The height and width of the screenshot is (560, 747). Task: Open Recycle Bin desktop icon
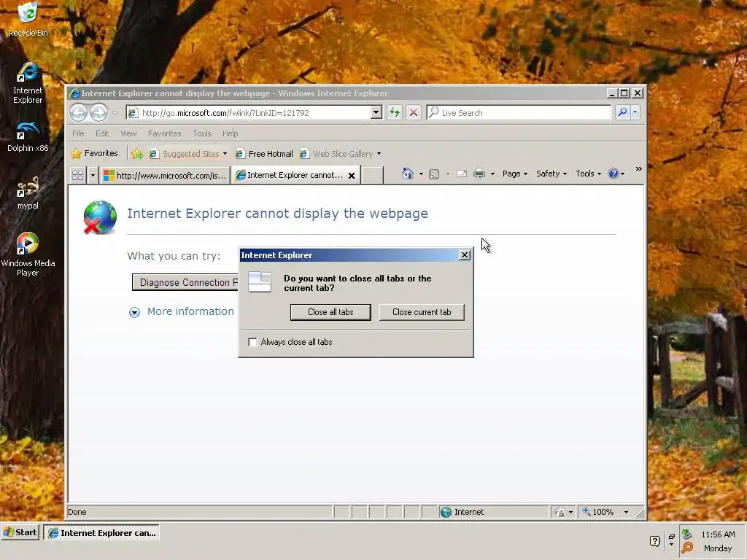pos(28,20)
